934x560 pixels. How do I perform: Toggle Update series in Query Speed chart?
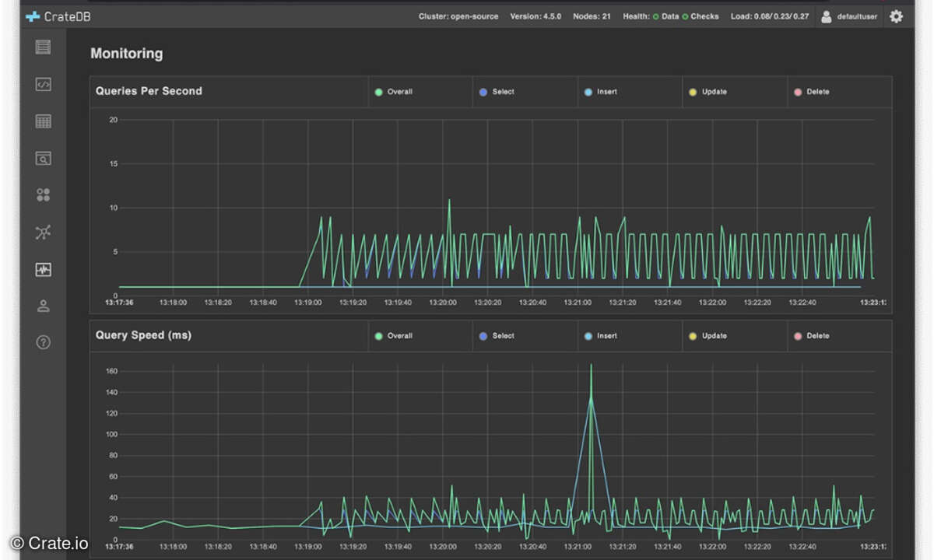[x=708, y=336]
